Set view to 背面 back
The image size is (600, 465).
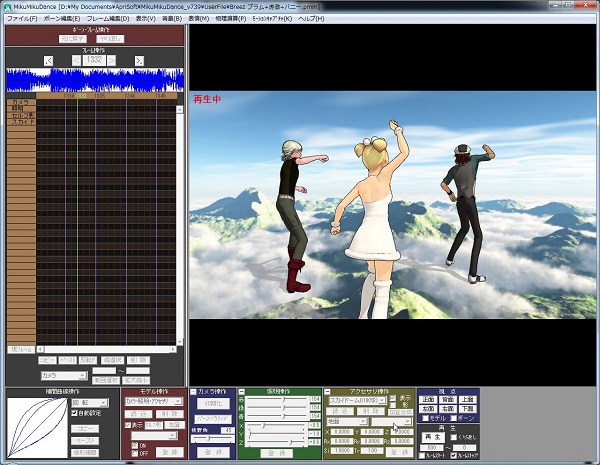click(448, 400)
